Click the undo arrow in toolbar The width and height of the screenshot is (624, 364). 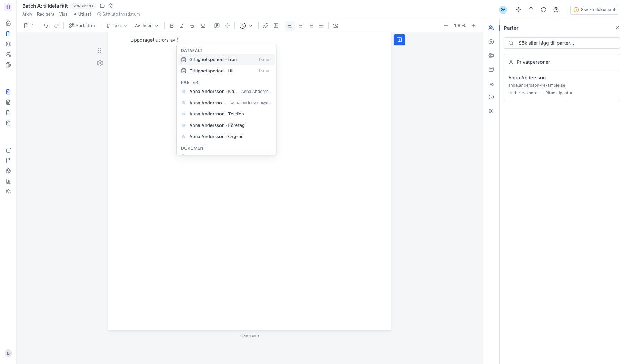pos(46,26)
